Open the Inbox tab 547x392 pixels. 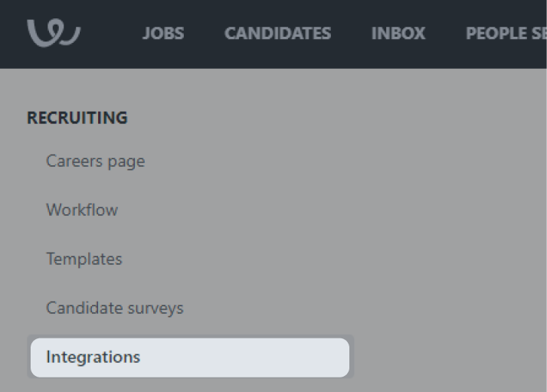[x=398, y=34]
